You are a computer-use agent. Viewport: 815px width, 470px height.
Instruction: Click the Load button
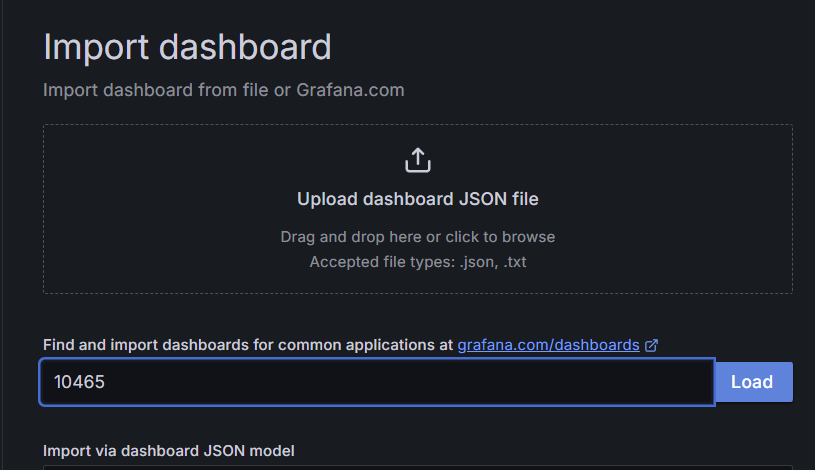pos(754,382)
